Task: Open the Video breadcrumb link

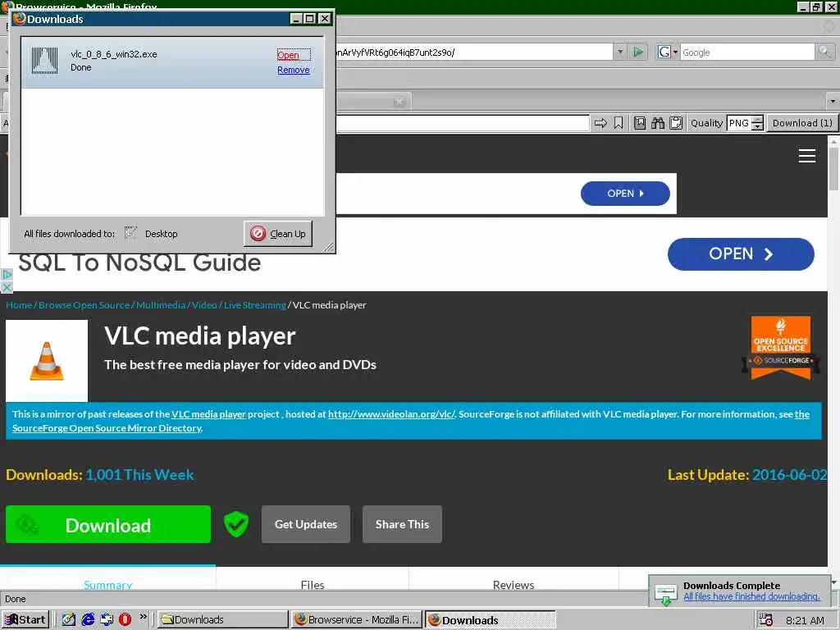Action: point(204,305)
